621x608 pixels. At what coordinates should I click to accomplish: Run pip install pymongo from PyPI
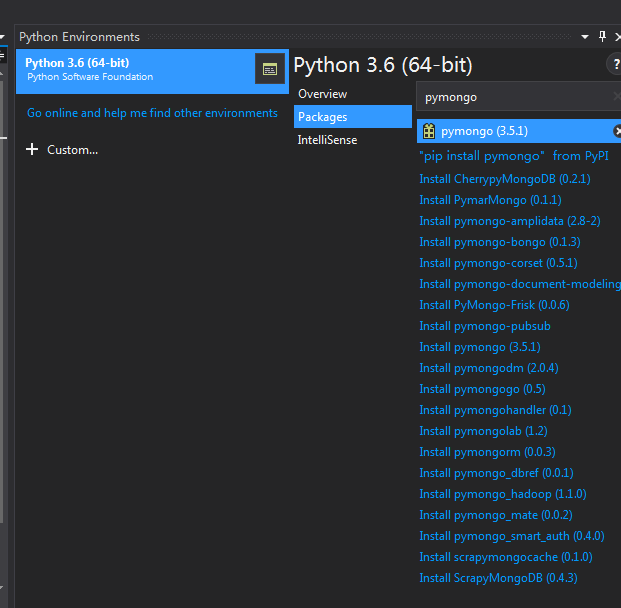pos(513,156)
